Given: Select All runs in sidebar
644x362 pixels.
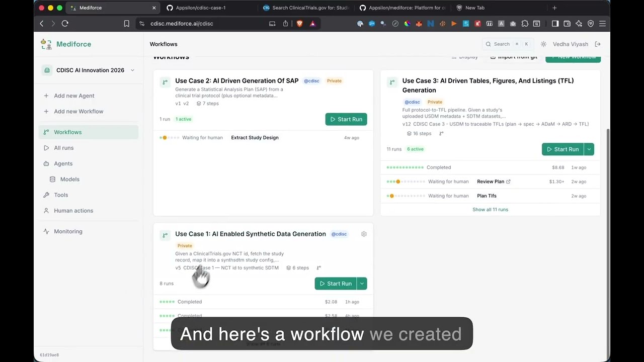Looking at the screenshot, I should [89, 148].
